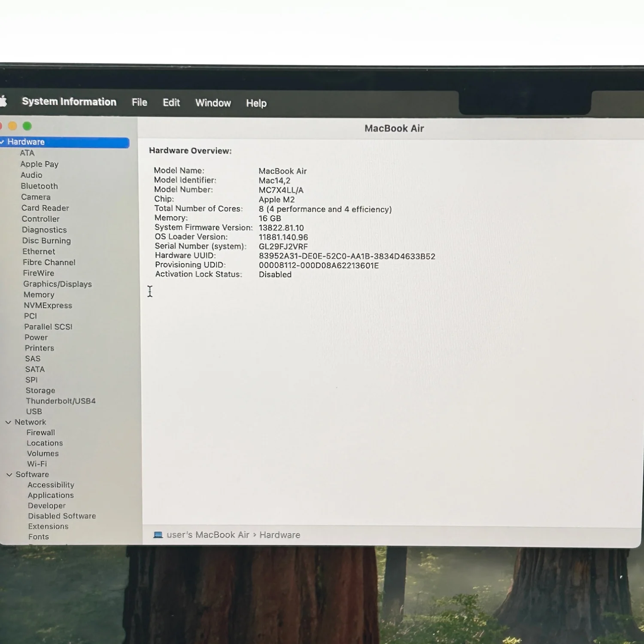Select Memory in the sidebar
Screen dimensions: 644x644
39,295
